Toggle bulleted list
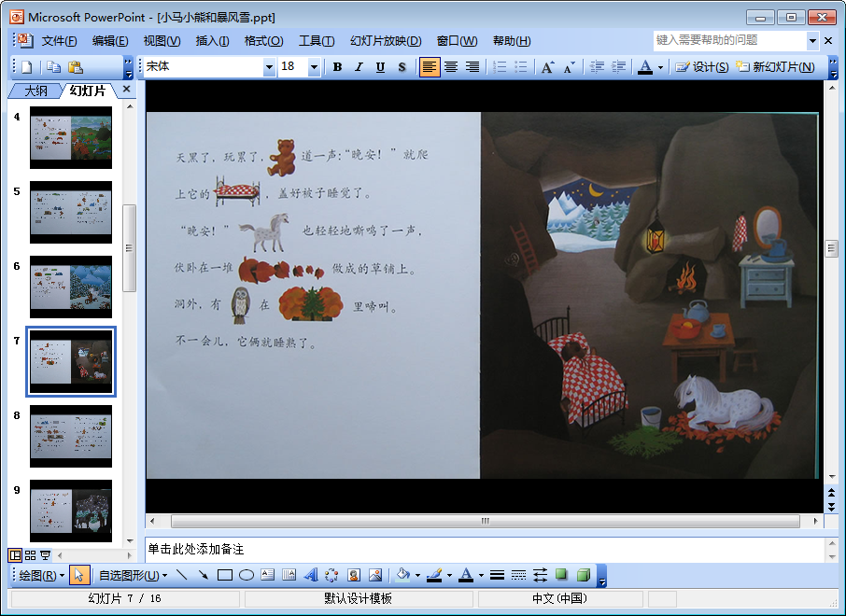The width and height of the screenshot is (846, 616). click(x=521, y=67)
